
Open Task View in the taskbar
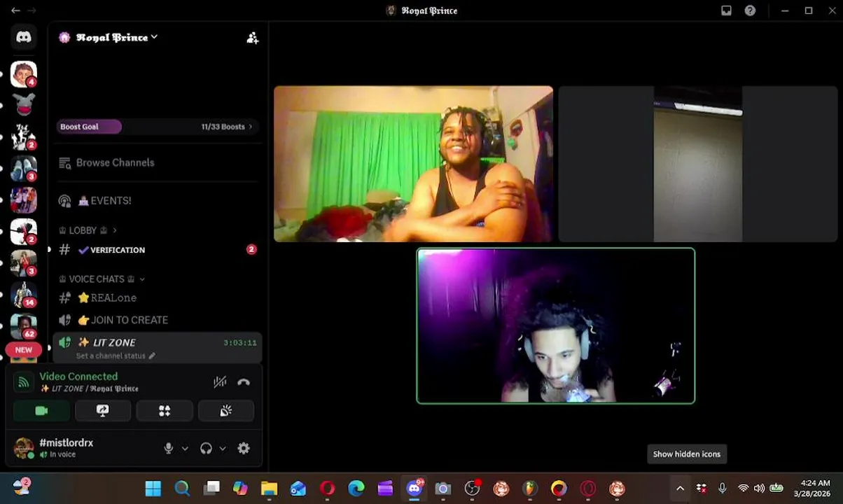pos(211,489)
